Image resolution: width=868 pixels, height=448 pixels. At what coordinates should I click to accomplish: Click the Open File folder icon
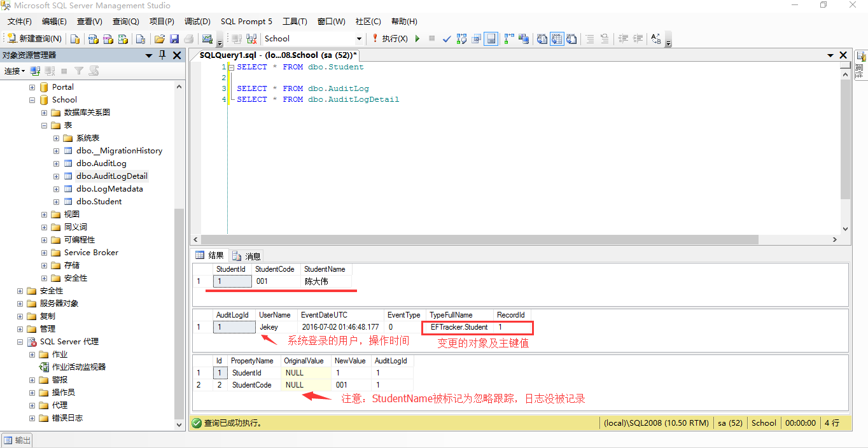tap(160, 39)
